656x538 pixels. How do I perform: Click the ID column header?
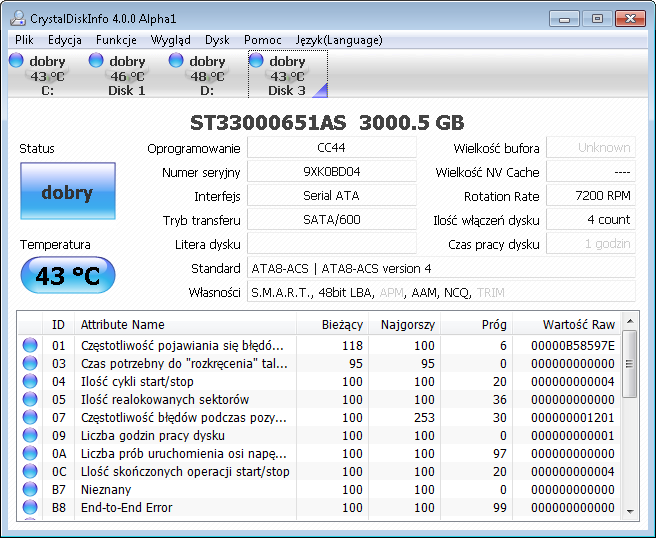59,324
